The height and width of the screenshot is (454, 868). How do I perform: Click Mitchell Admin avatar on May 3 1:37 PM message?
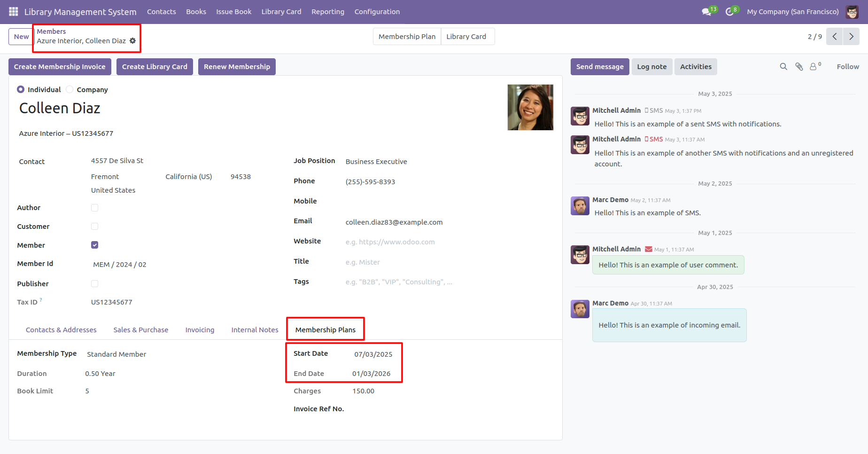point(580,116)
